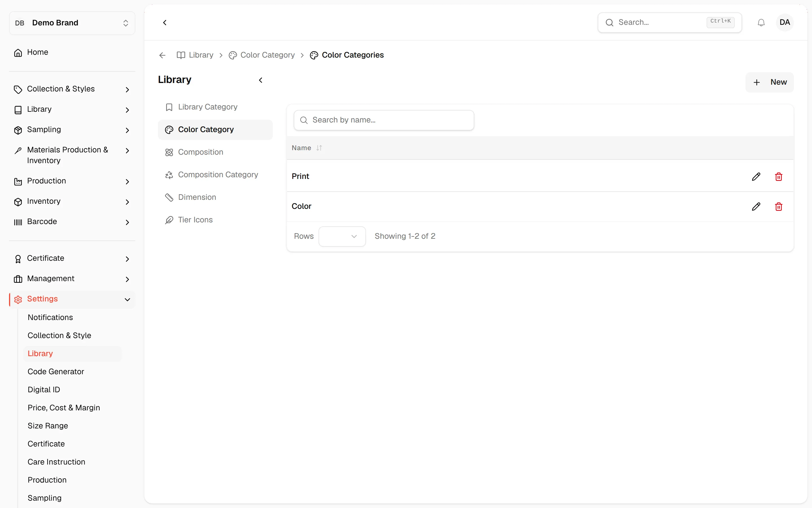Screen dimensions: 812x508
Task: Select the Color Category panel item
Action: [x=215, y=130]
